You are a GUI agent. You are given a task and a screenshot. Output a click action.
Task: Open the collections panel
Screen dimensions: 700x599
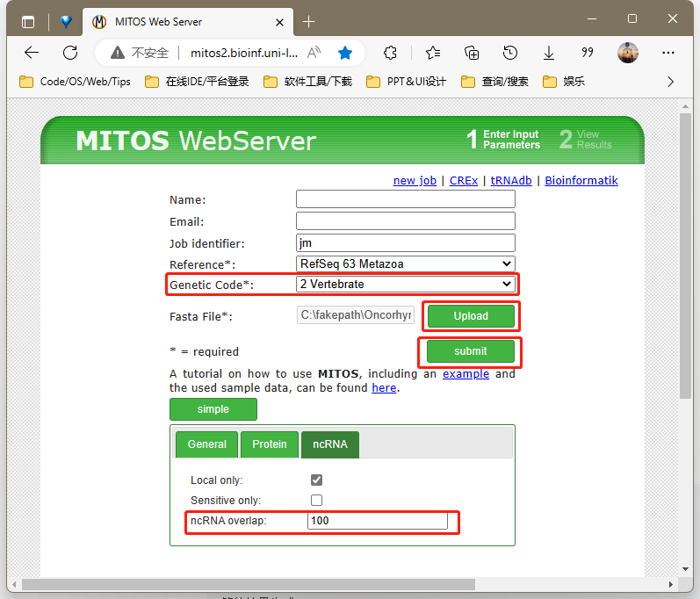coord(472,53)
